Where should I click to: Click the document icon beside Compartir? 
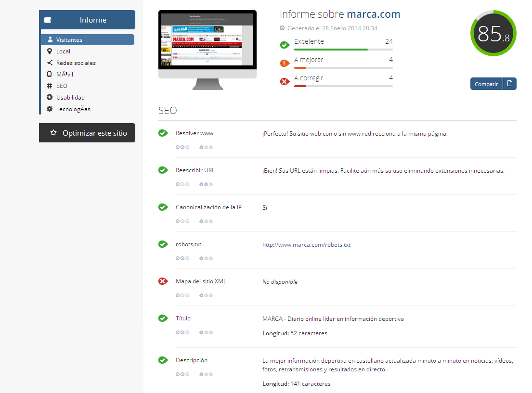(x=509, y=84)
